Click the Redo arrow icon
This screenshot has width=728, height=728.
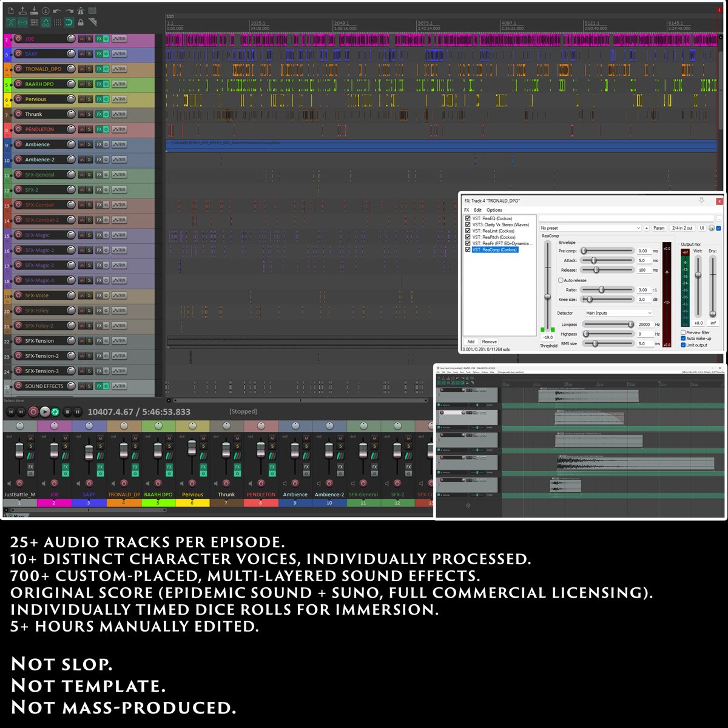point(69,11)
